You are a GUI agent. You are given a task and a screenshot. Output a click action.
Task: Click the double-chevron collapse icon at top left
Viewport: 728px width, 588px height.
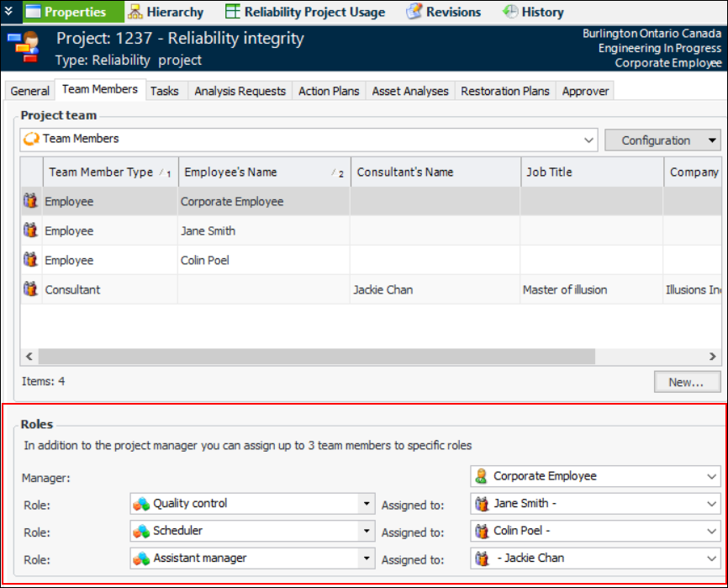pyautogui.click(x=10, y=12)
